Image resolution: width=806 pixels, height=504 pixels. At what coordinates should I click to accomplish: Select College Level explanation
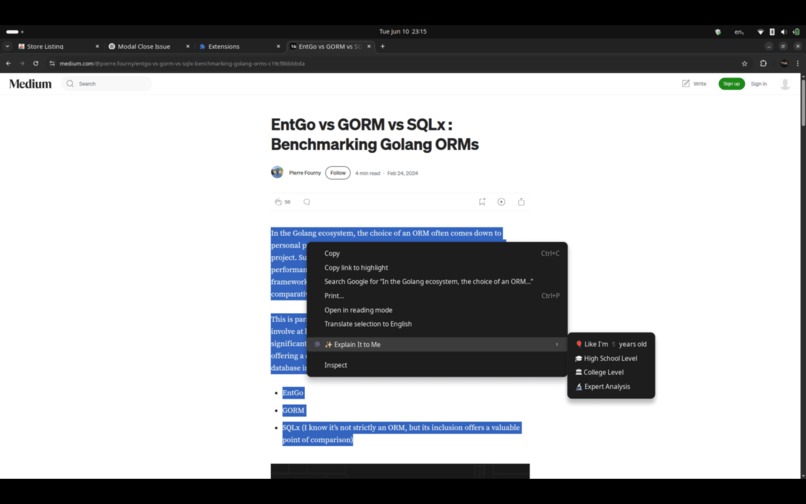pos(611,372)
